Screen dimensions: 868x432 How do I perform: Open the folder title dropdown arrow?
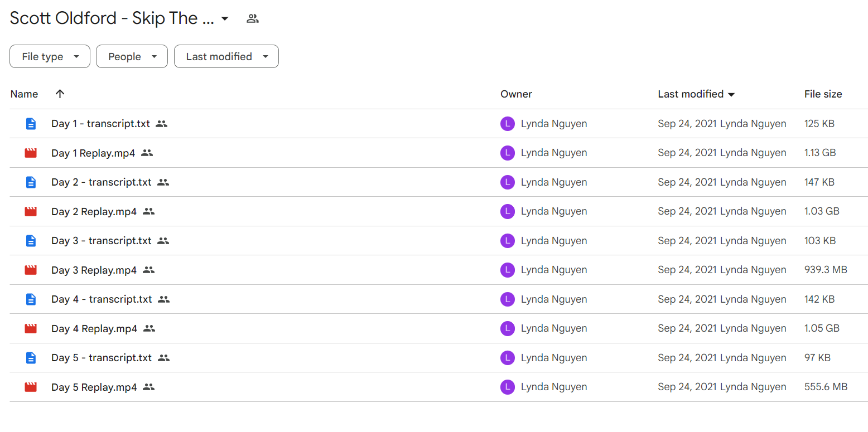225,18
